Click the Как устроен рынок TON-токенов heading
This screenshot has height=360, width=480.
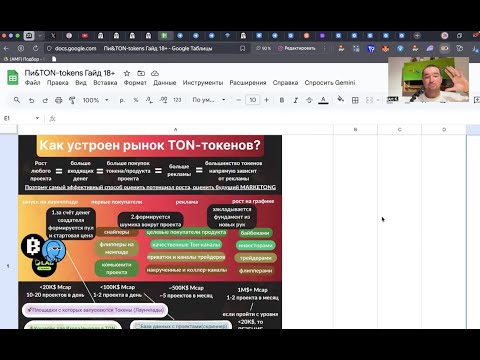point(150,145)
